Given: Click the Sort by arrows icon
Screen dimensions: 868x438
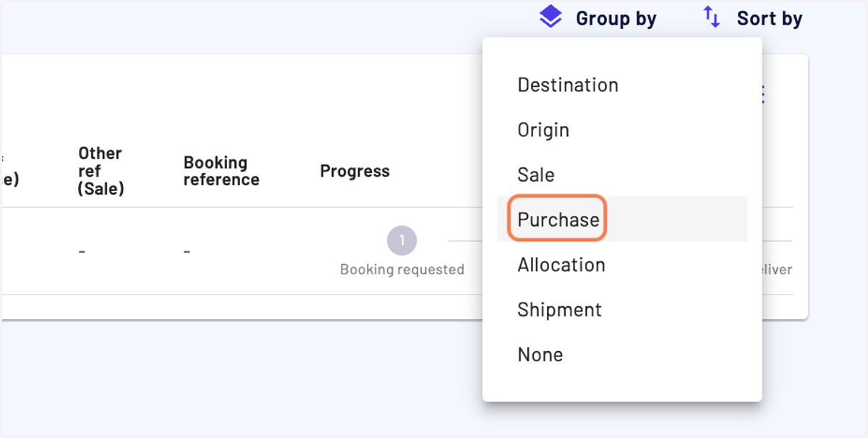Looking at the screenshot, I should [712, 17].
